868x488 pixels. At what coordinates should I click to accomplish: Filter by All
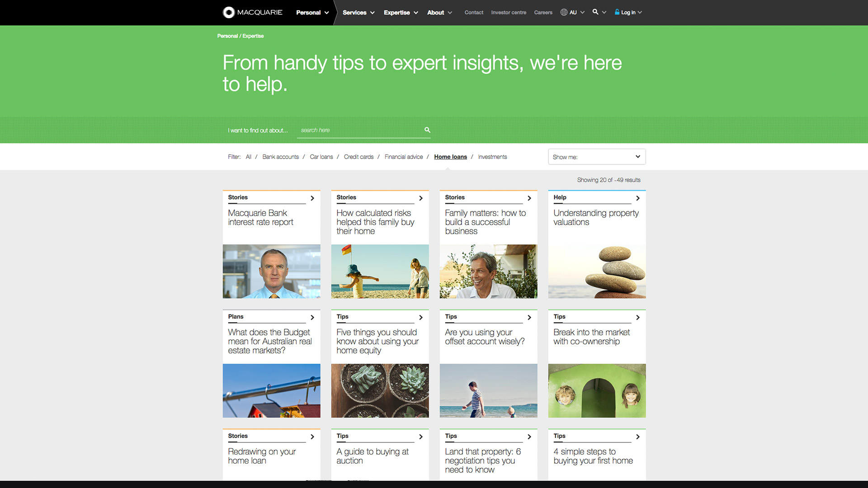[x=248, y=157]
